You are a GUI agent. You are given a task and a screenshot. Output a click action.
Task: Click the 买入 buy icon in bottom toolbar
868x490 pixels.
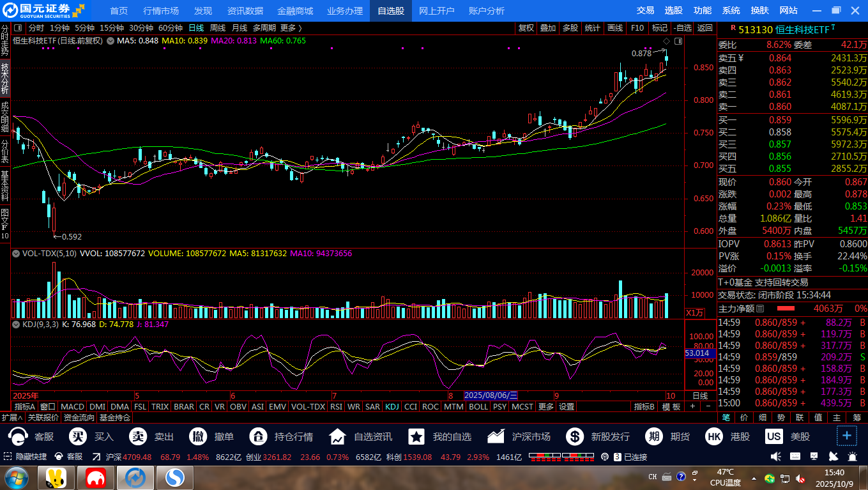coord(79,437)
